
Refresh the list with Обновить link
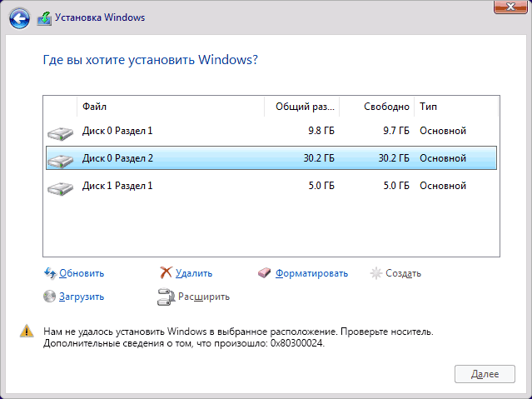click(82, 273)
